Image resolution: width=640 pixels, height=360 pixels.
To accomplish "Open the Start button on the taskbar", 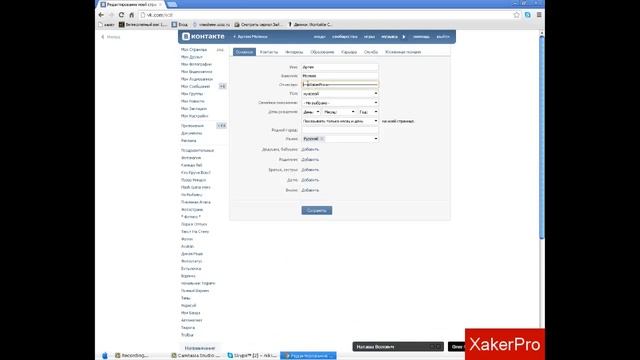I will (104, 356).
